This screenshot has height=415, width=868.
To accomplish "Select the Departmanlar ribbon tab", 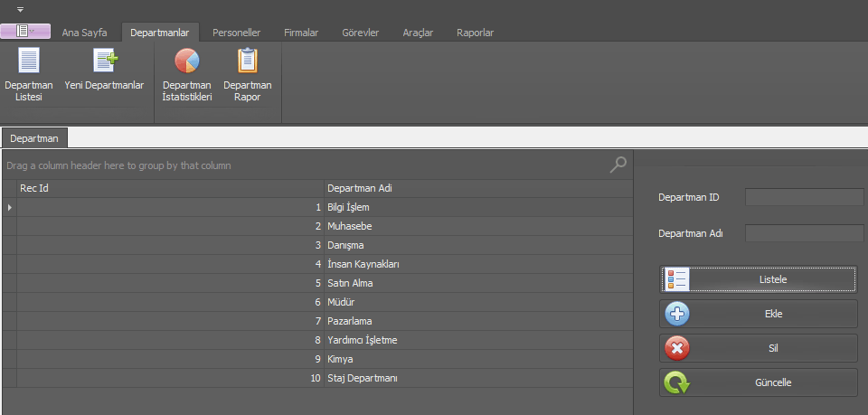I will click(160, 33).
